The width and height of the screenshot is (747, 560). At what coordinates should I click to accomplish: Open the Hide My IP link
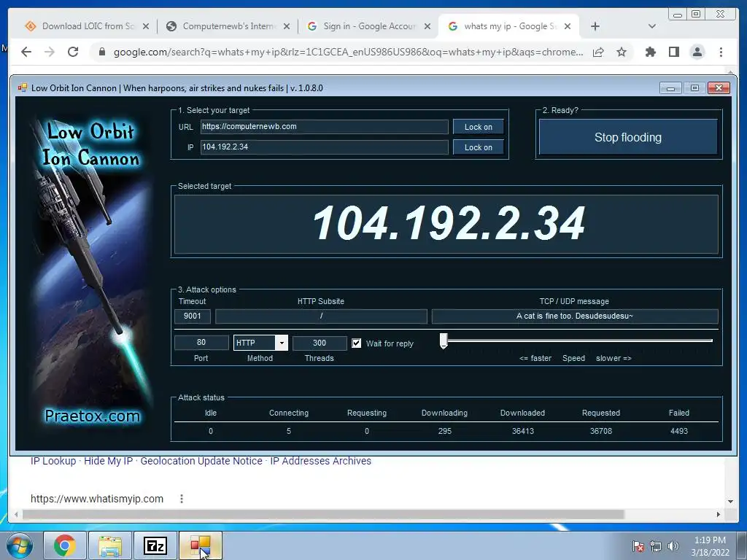108,461
